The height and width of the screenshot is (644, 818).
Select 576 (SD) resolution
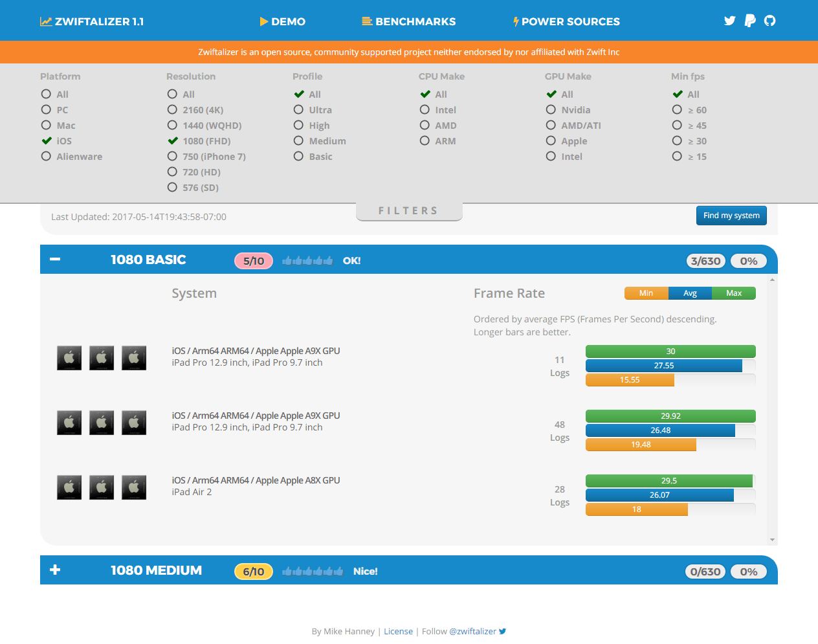(x=193, y=188)
